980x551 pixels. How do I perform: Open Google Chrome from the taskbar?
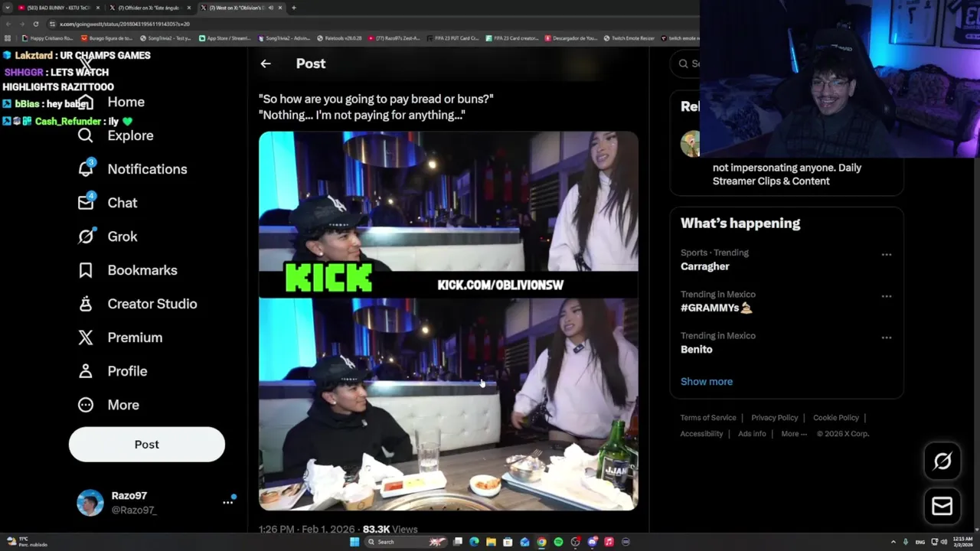[541, 542]
